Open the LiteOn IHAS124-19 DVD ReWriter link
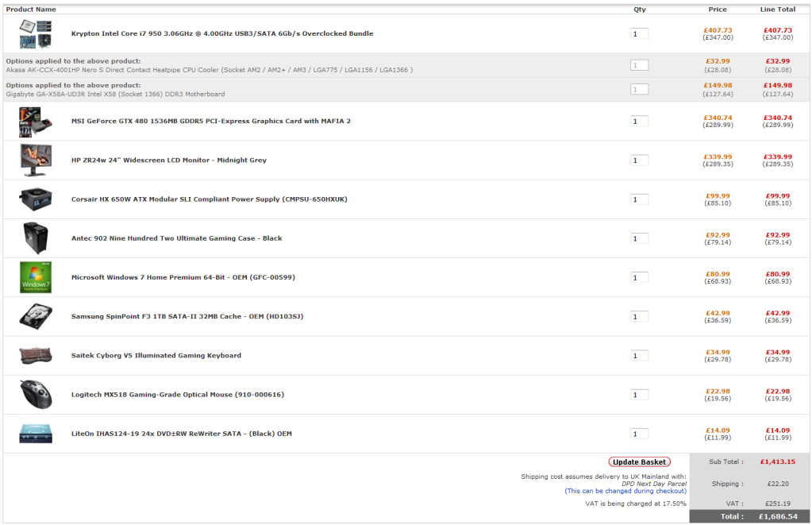 point(182,434)
